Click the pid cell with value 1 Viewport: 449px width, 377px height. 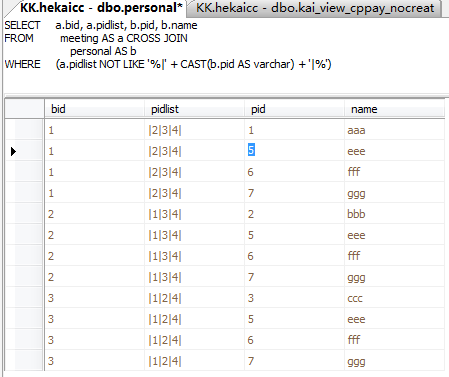coord(295,130)
